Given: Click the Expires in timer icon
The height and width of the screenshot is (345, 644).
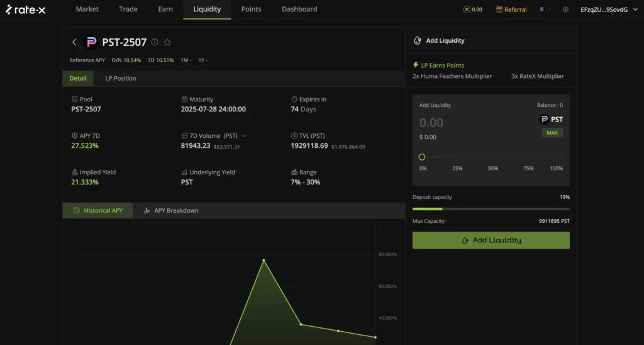Looking at the screenshot, I should pos(294,99).
